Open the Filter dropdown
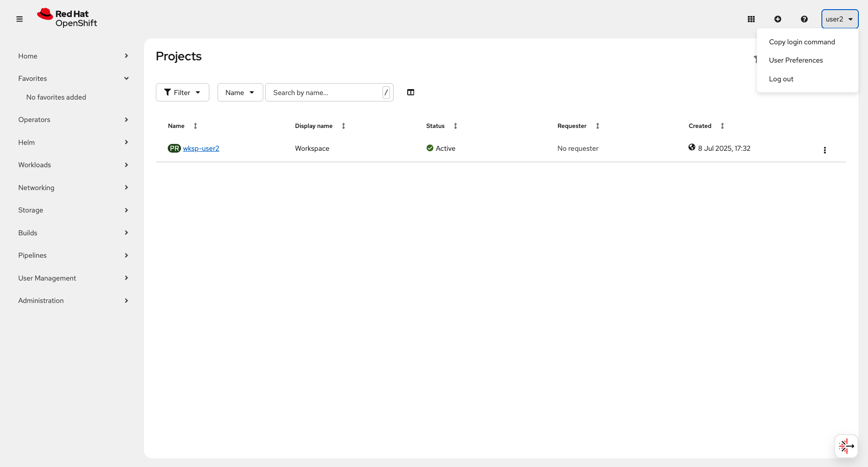This screenshot has width=868, height=467. (x=182, y=92)
